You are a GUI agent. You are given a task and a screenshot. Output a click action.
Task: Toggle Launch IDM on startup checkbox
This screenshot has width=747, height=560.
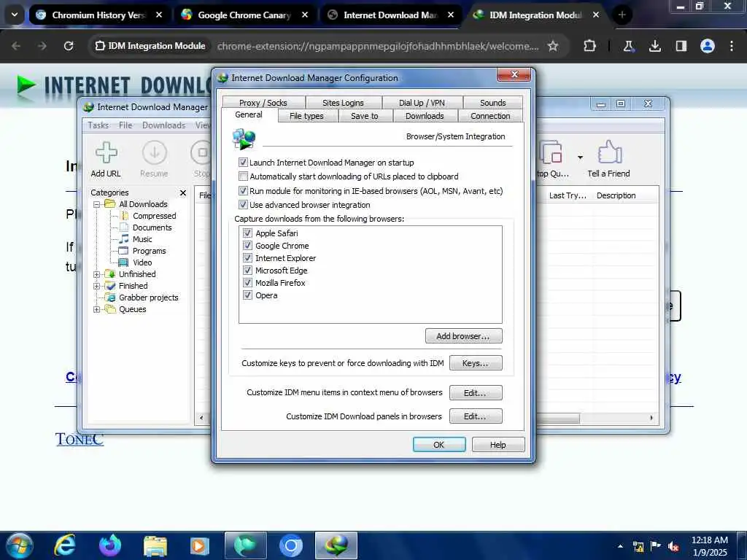[x=243, y=163]
